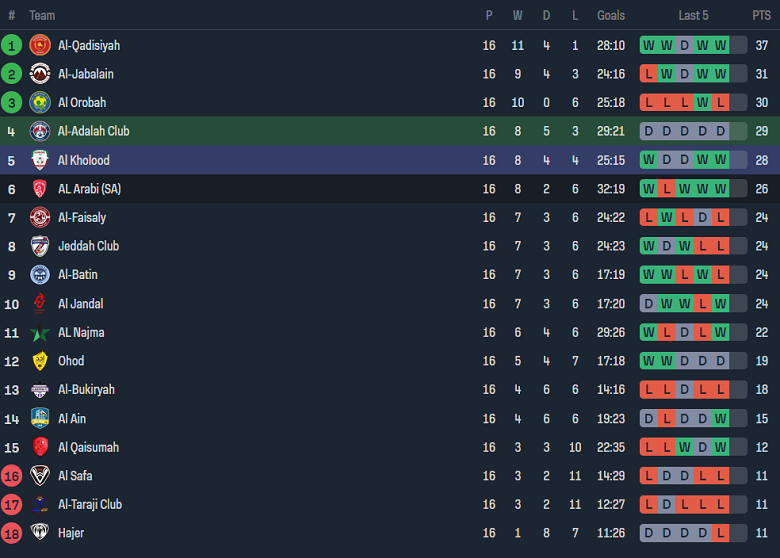Click the Al Orobah club badge

(x=40, y=102)
